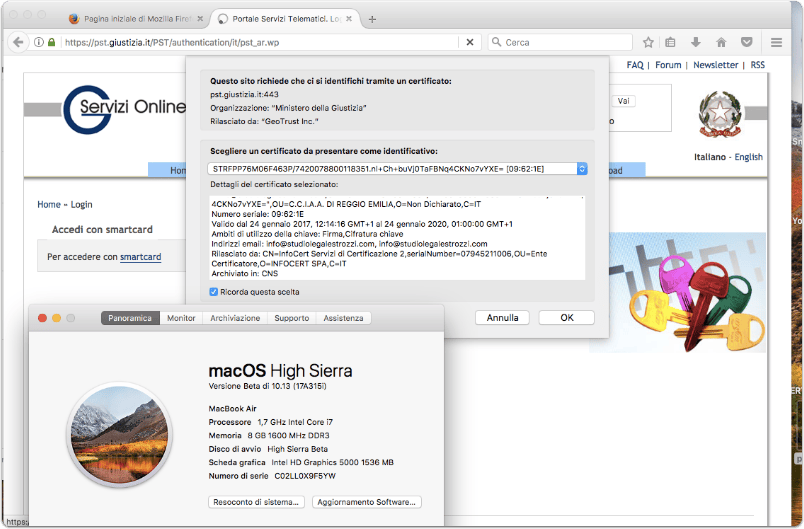
Task: Bookmark this page with the star icon
Action: (648, 42)
